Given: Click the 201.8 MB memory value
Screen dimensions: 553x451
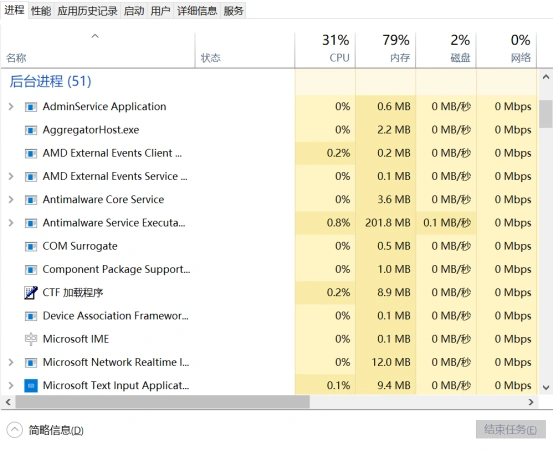Looking at the screenshot, I should click(x=388, y=223).
